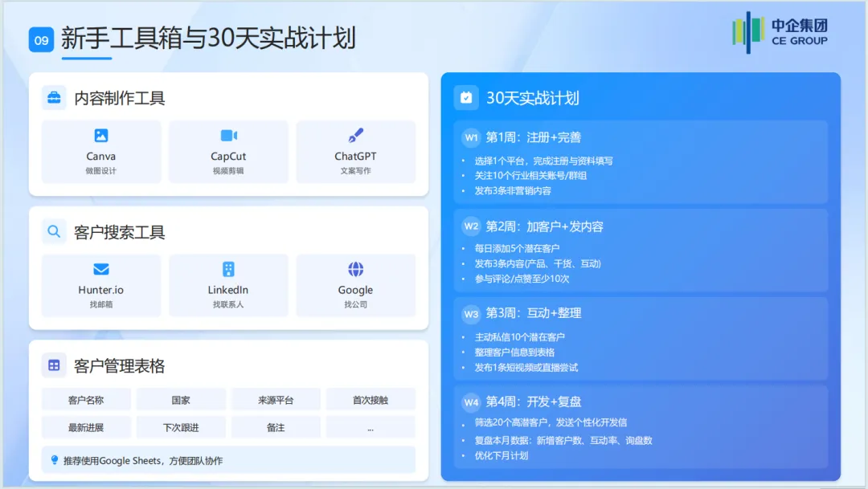Expand the 第1周: 注册+完善 plan details

point(534,138)
